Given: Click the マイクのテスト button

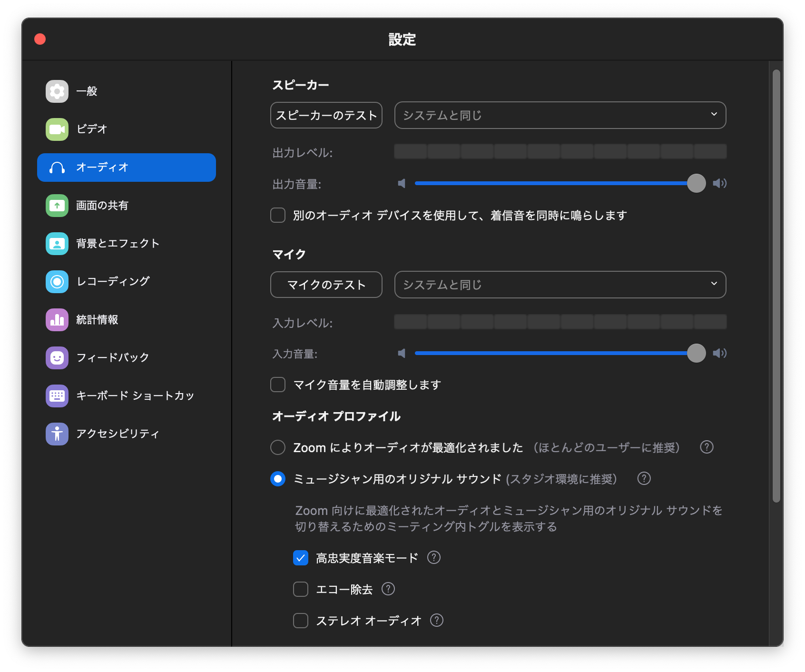Looking at the screenshot, I should pyautogui.click(x=326, y=285).
